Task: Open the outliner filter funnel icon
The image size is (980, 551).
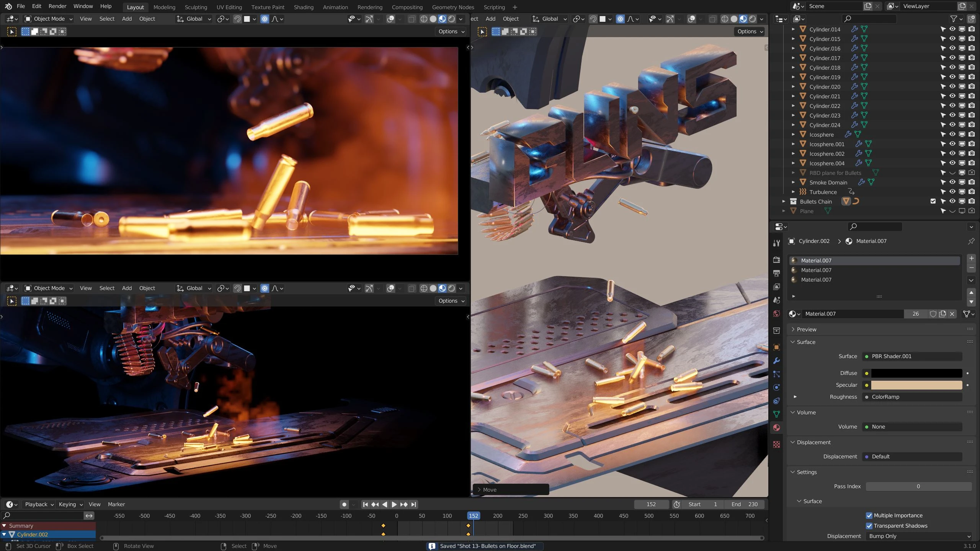Action: point(954,18)
